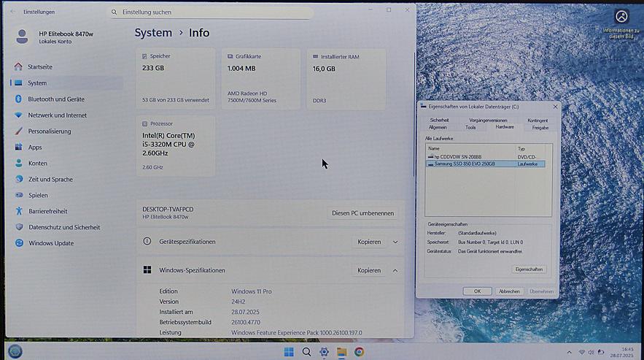Collapse Windows-Spezifikationen section
The image size is (644, 360).
(x=395, y=271)
